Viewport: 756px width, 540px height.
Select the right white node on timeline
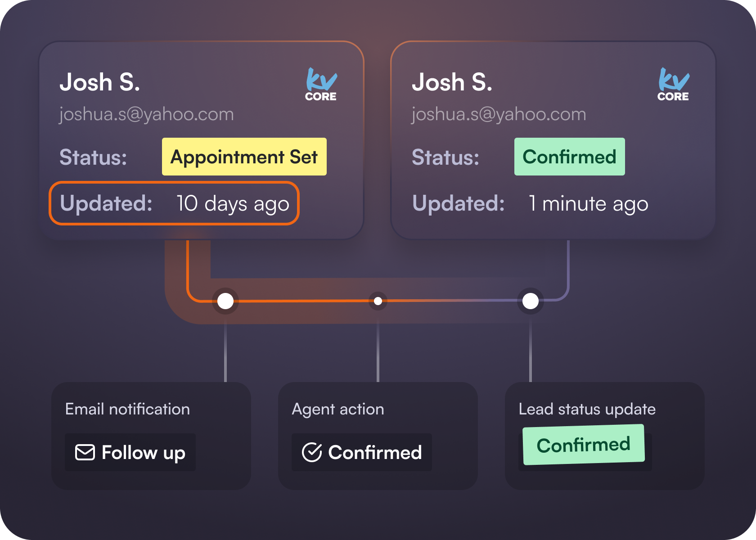pyautogui.click(x=531, y=301)
